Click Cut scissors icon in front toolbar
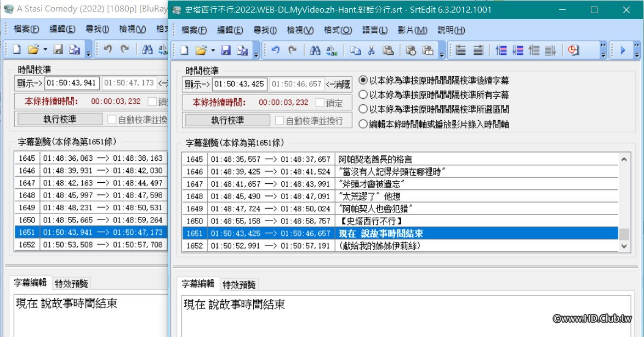 pyautogui.click(x=371, y=50)
